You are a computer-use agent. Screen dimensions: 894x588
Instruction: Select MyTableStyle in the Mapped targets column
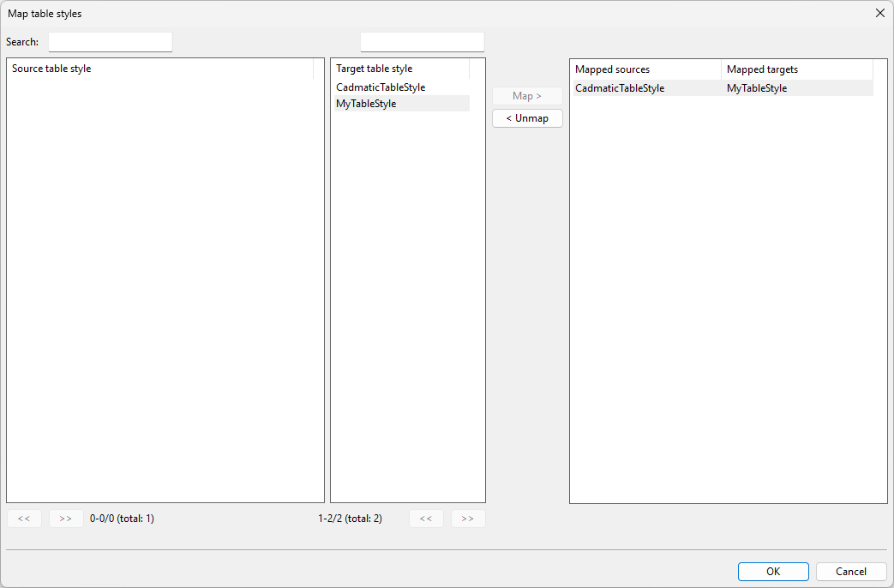[757, 88]
